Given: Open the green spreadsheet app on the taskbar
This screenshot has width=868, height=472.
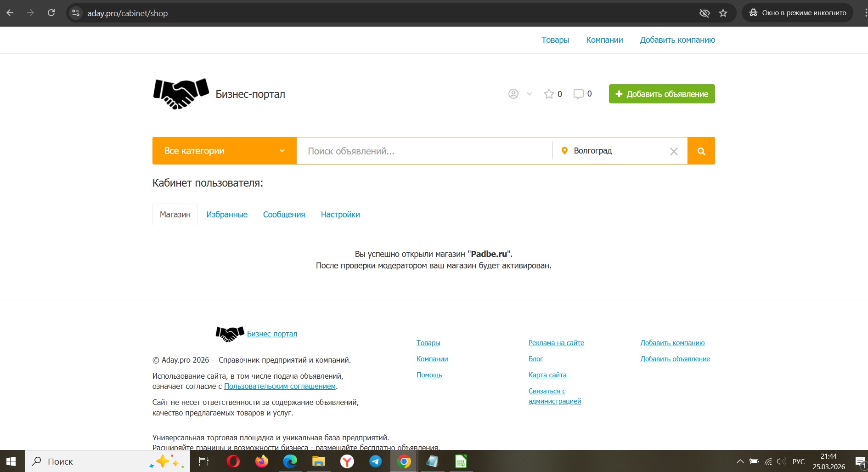Looking at the screenshot, I should click(x=461, y=461).
